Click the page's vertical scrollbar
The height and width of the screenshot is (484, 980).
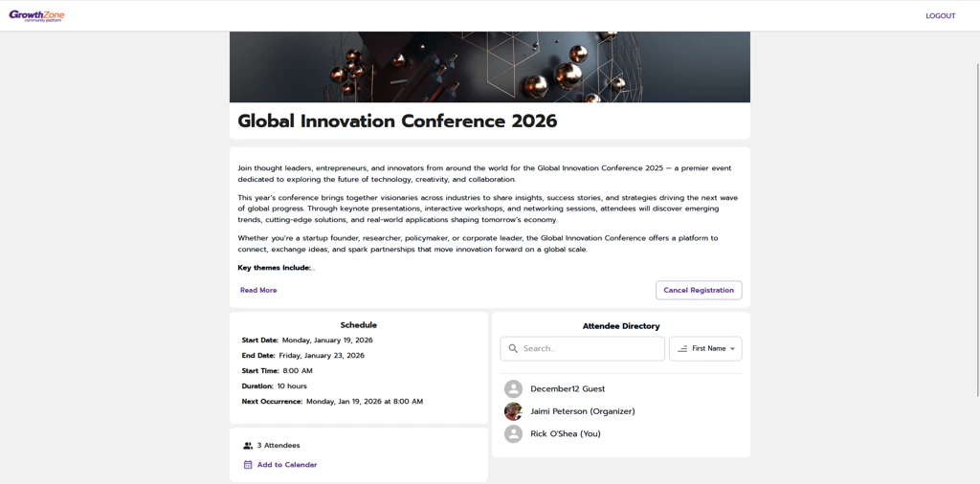pos(976,230)
